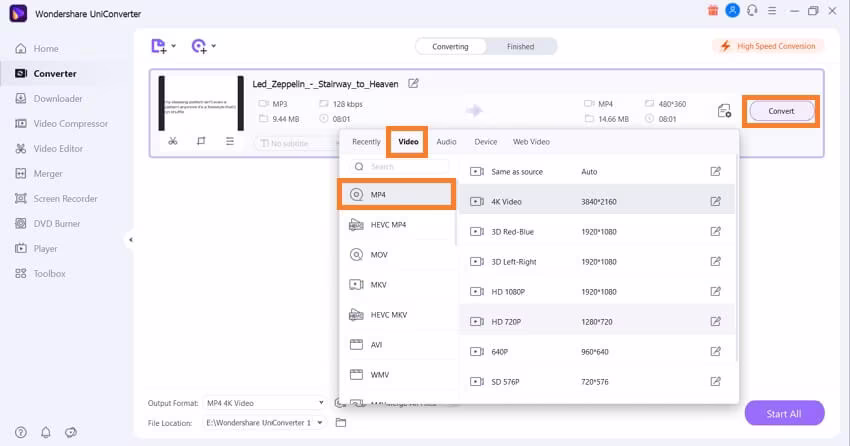Screen dimensions: 850x446
Task: Rename the Led Zeppelin file with edit icon
Action: 413,83
